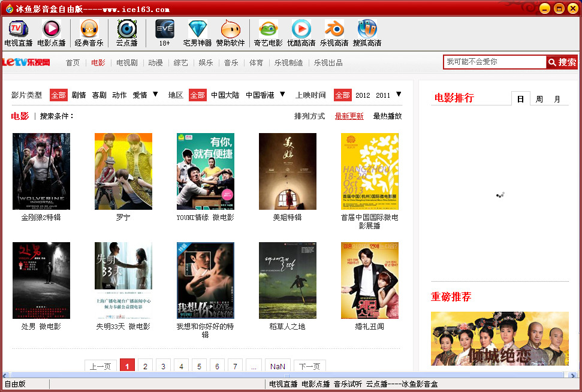Open the 婚礼丑闻 poster
The width and height of the screenshot is (582, 392).
pos(370,281)
